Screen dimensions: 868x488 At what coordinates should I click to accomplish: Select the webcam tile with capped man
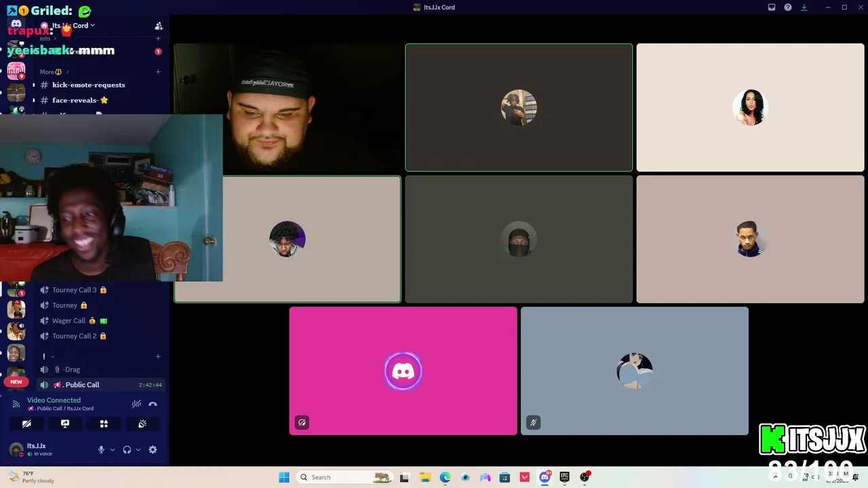tap(288, 108)
